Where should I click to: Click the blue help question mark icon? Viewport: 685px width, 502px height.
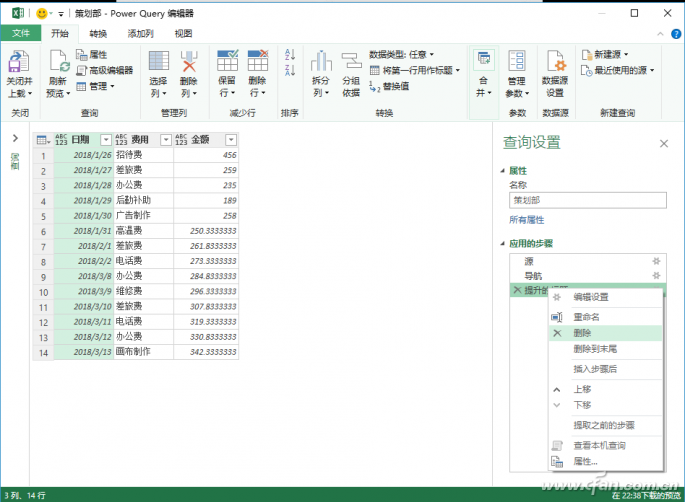click(x=676, y=34)
